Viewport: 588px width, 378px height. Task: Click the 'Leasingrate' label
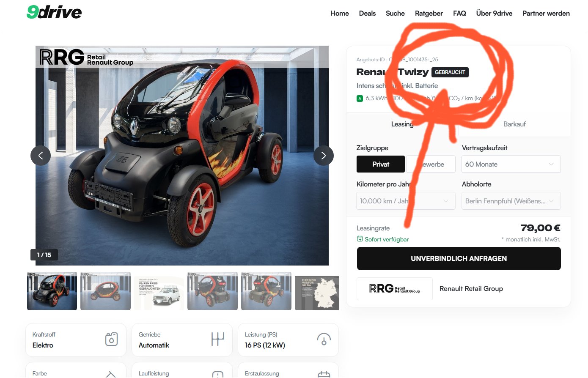click(x=373, y=228)
